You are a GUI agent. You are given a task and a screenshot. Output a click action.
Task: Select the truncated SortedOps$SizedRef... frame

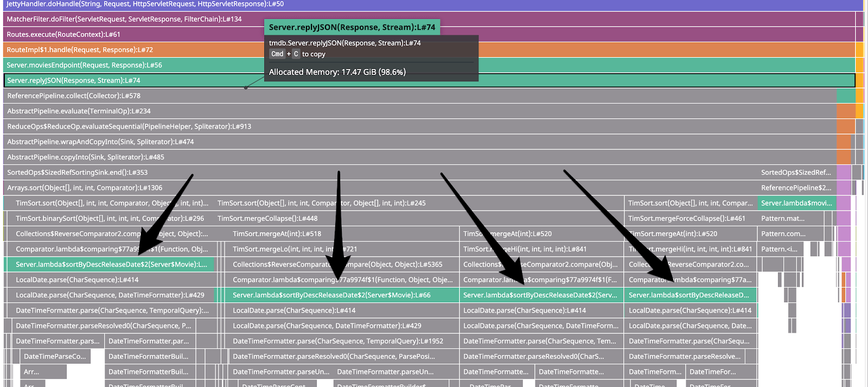click(x=797, y=172)
